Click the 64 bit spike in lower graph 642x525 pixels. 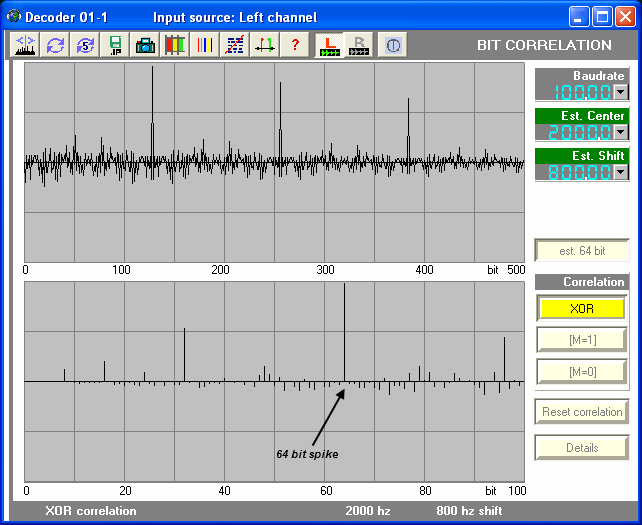(x=344, y=330)
